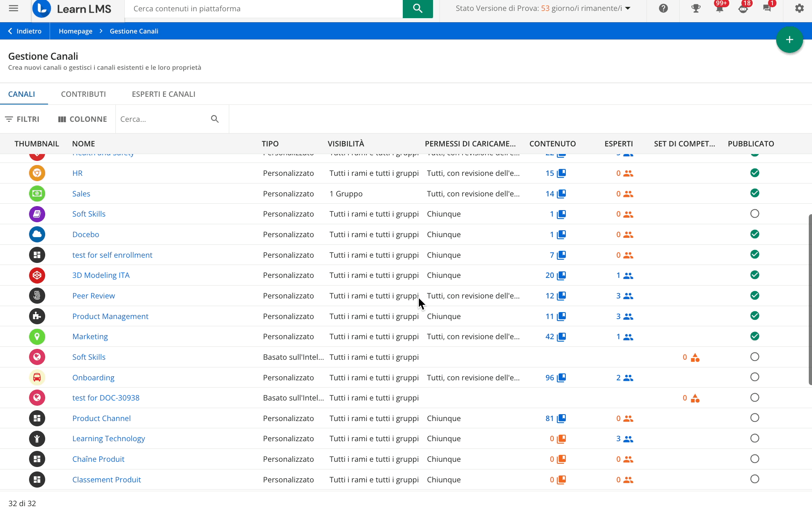Switch to the ESPERTI E CANALI tab

(x=163, y=94)
